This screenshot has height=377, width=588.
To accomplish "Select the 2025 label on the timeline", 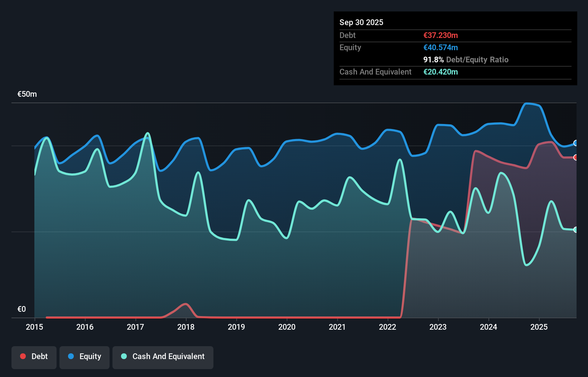I will tap(539, 327).
